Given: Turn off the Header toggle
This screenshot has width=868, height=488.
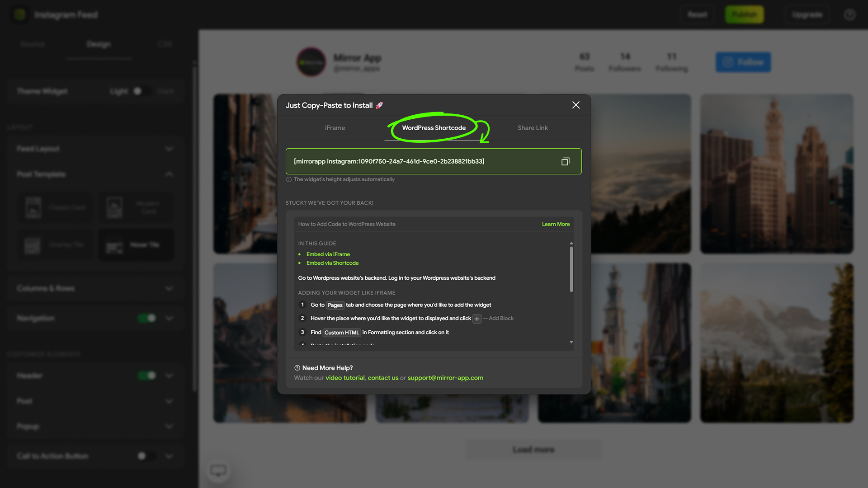Looking at the screenshot, I should [147, 375].
